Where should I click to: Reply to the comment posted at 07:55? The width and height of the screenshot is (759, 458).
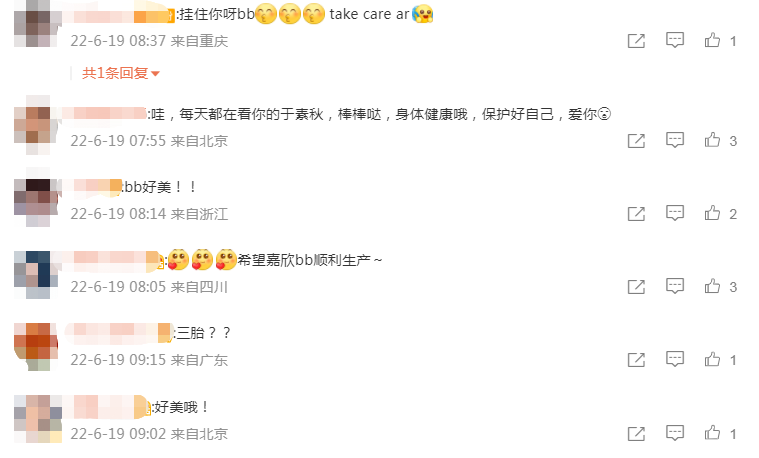coord(675,140)
